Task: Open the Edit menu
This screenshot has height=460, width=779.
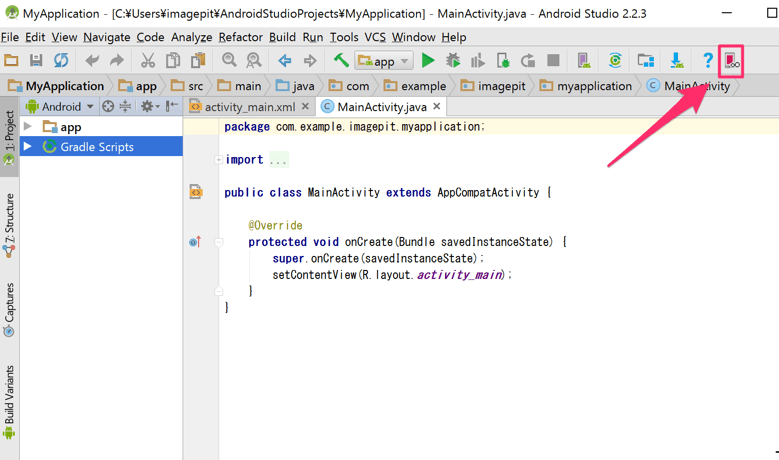Action: tap(35, 37)
